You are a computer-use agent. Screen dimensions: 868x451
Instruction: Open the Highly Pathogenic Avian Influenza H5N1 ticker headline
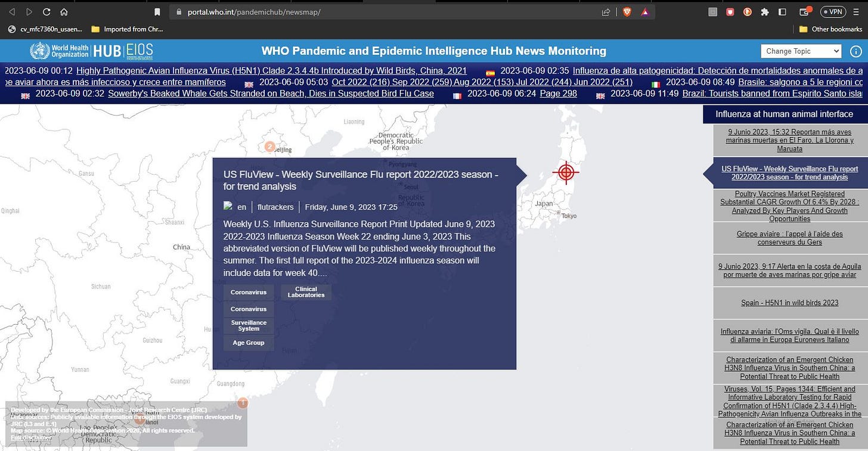click(271, 70)
